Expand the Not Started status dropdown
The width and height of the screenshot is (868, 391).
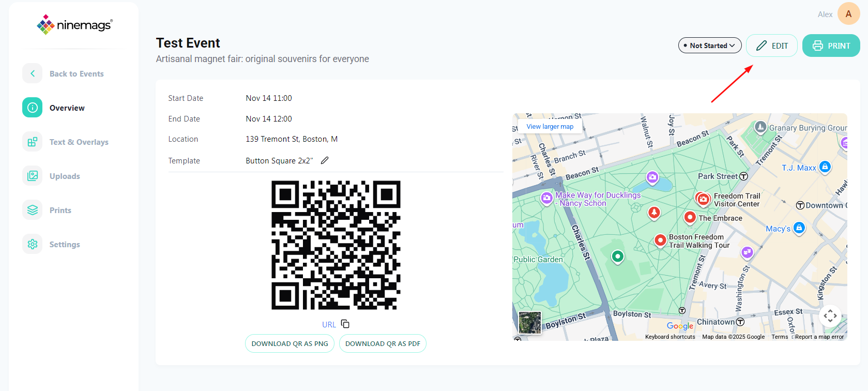click(710, 46)
